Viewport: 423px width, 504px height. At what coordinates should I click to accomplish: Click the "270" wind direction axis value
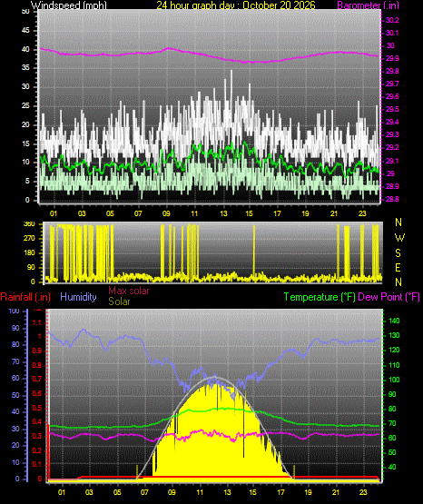(30, 239)
